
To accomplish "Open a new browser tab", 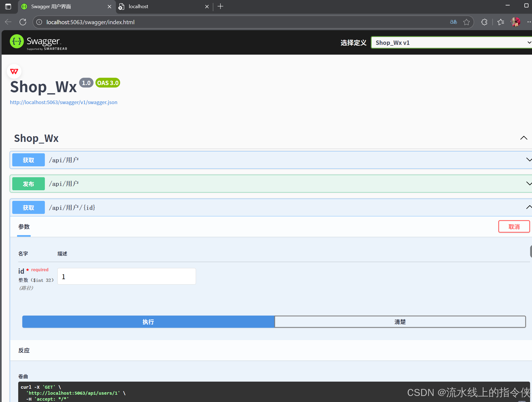I will pos(220,6).
